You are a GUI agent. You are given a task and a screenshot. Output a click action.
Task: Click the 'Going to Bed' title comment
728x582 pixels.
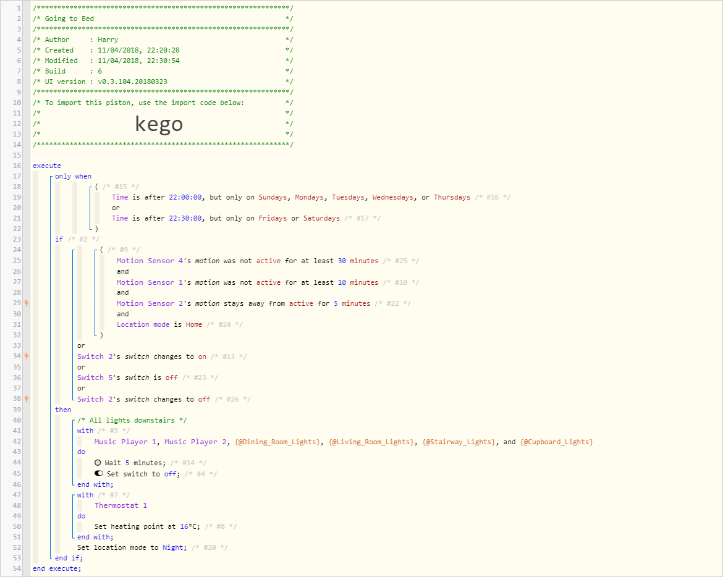click(70, 20)
